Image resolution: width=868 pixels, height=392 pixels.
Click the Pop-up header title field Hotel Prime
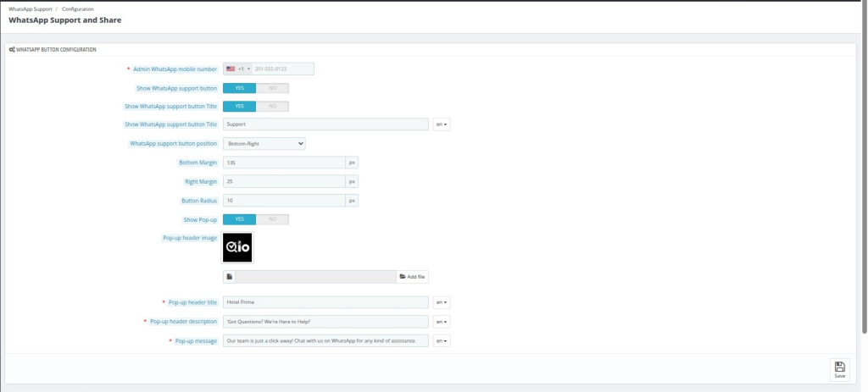(325, 302)
